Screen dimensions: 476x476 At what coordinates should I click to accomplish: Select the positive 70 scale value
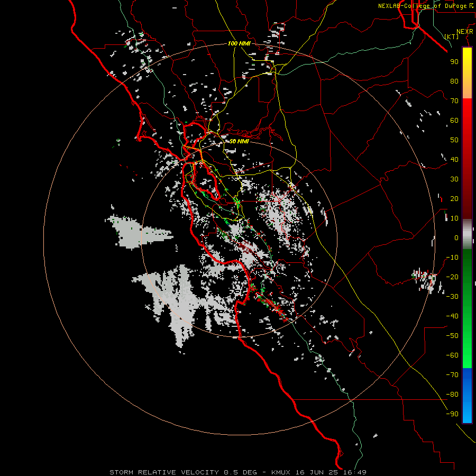[x=454, y=101]
